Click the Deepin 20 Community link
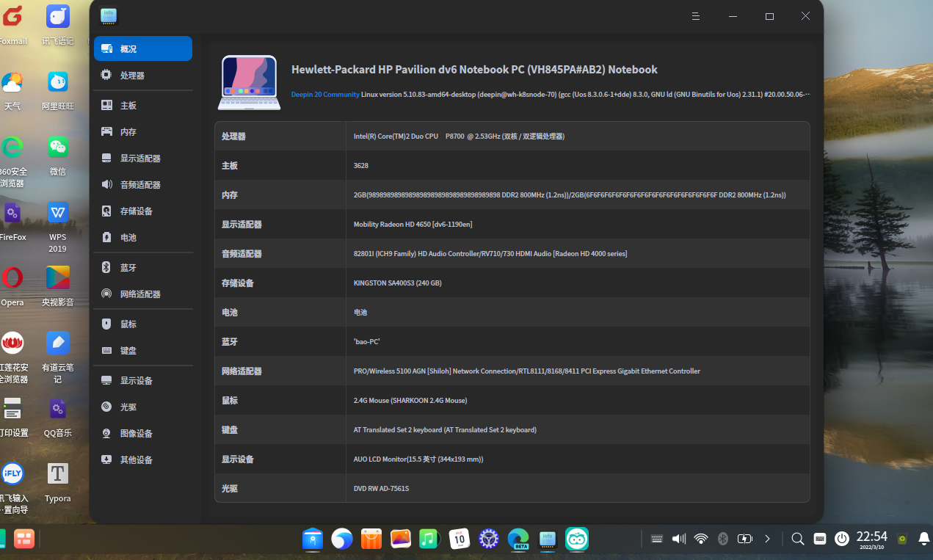This screenshot has width=933, height=560. (x=325, y=94)
